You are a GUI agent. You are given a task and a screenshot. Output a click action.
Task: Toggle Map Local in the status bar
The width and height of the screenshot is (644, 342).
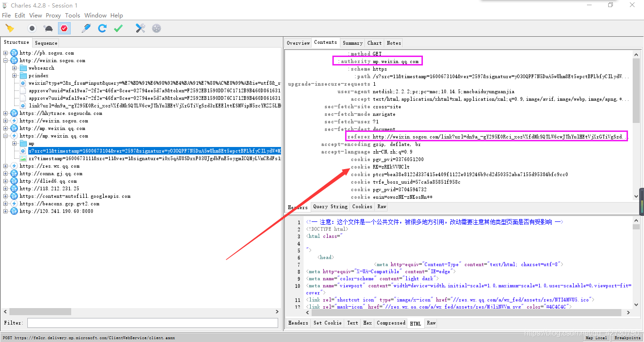point(596,338)
